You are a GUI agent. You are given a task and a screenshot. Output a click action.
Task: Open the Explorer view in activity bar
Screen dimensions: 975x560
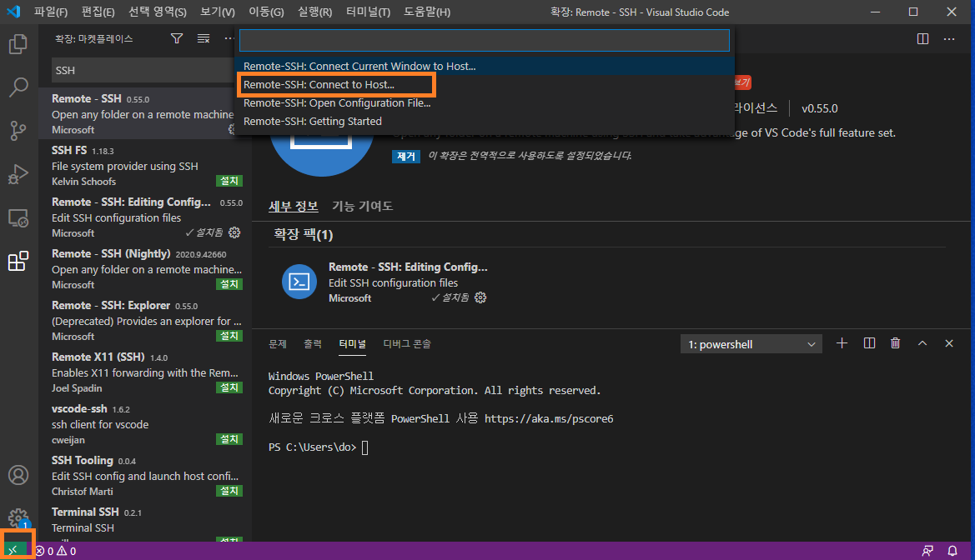pos(18,44)
